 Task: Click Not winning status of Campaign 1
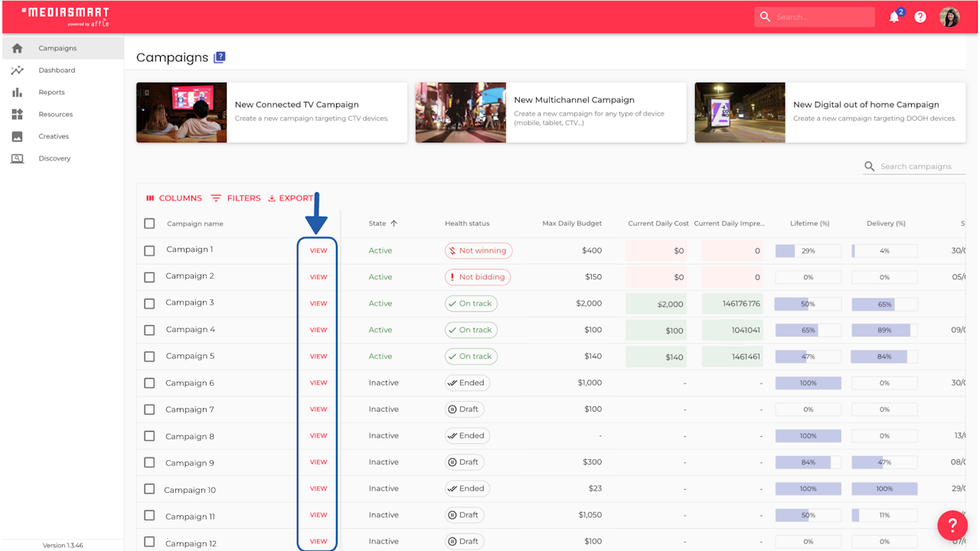pos(479,250)
